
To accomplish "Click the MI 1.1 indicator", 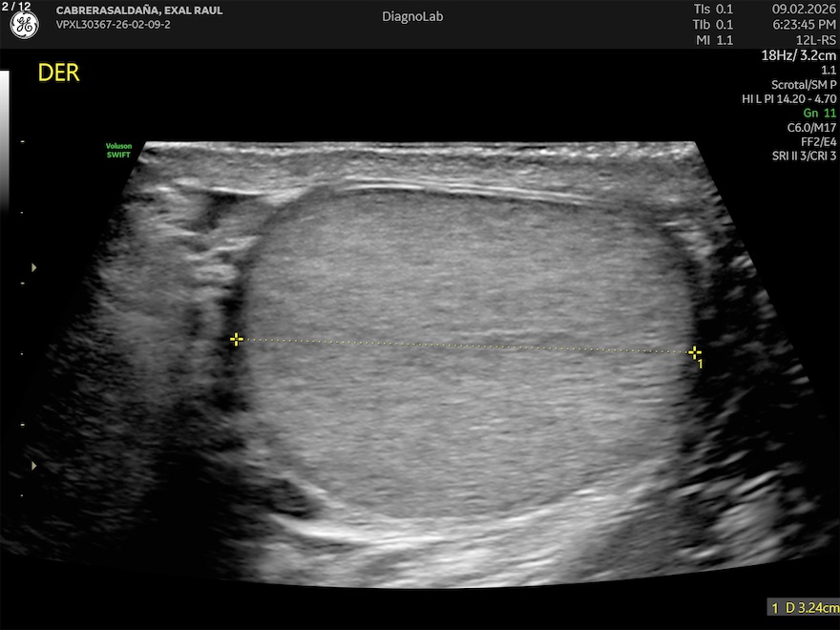I will pos(713,40).
